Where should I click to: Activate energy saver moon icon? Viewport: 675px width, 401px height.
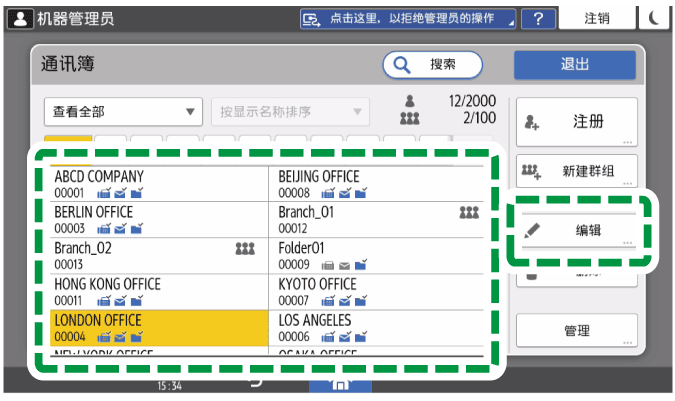pyautogui.click(x=655, y=19)
